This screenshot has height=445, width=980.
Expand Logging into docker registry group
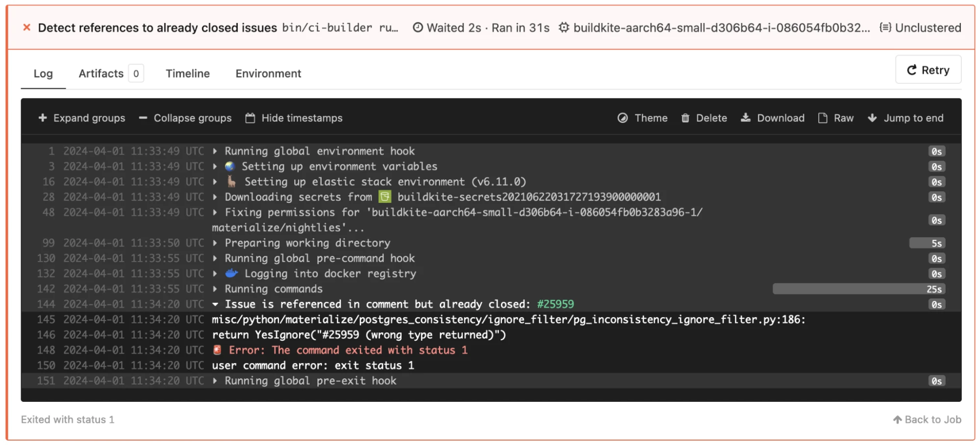[x=215, y=273]
